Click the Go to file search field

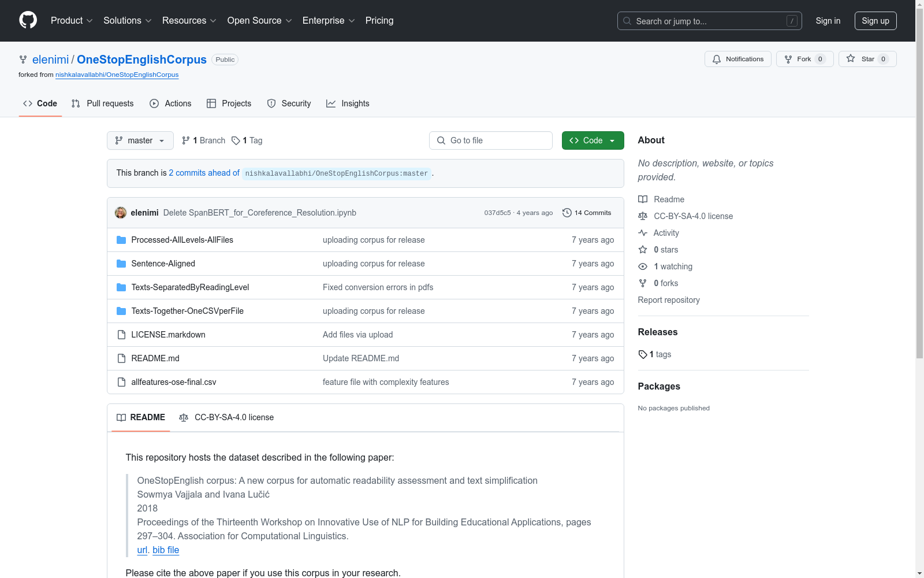tap(491, 140)
